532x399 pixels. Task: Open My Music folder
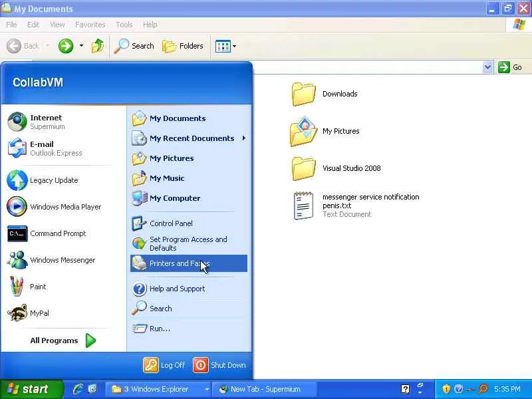tap(189, 178)
